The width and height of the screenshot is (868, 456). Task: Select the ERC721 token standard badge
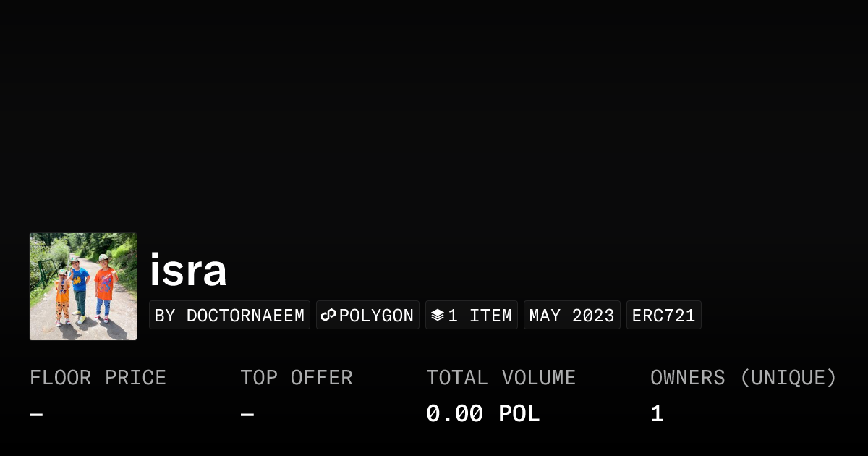[663, 316]
